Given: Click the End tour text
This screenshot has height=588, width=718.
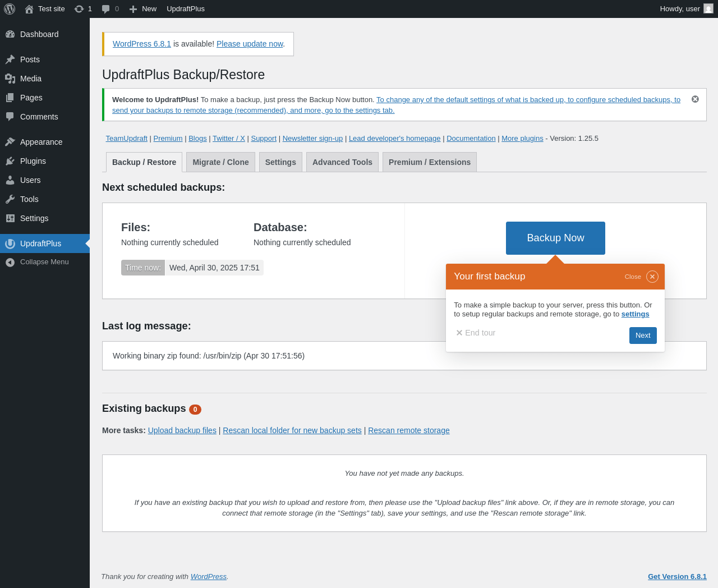Looking at the screenshot, I should point(480,333).
